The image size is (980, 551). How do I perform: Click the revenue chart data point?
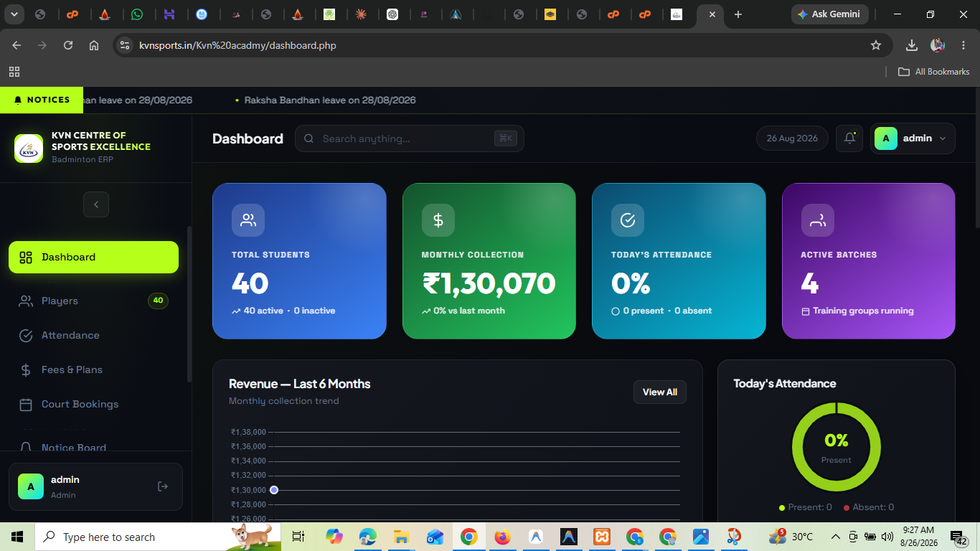point(274,490)
